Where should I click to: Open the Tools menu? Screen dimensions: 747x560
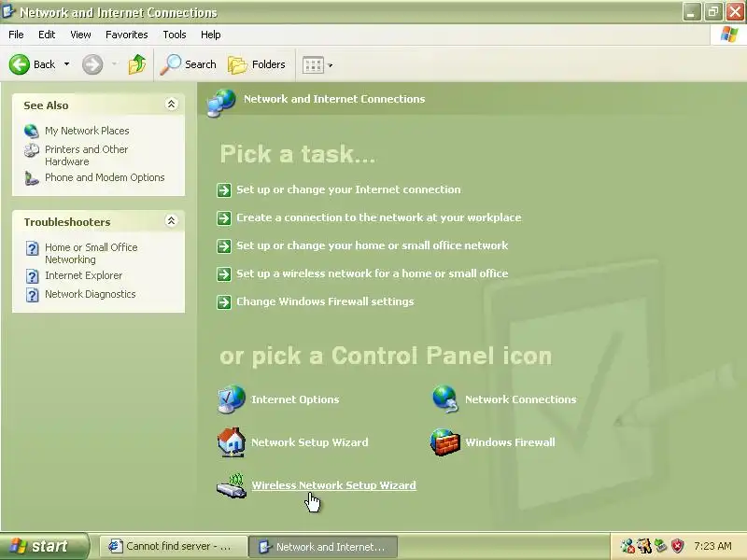[x=175, y=35]
